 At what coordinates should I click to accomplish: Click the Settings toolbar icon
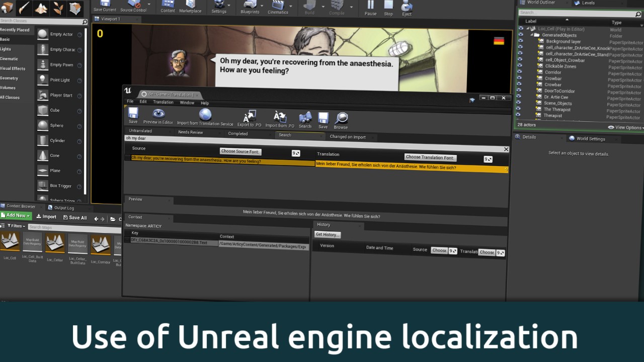point(219,4)
